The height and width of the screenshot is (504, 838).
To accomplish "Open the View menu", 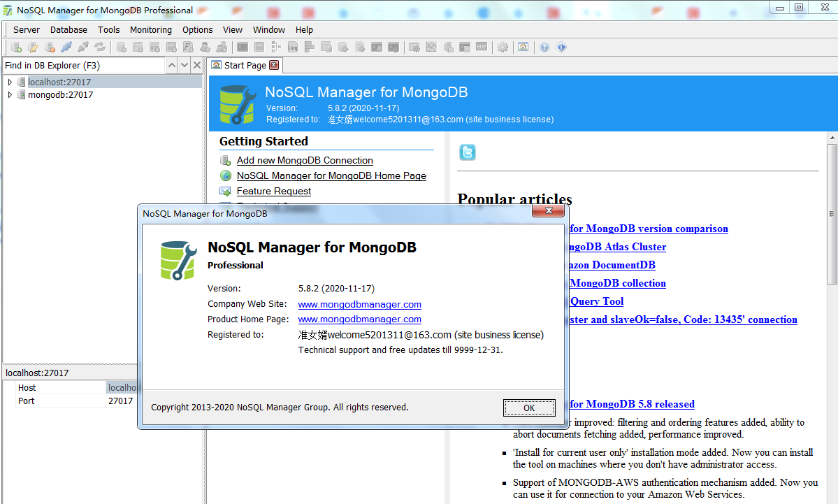I will coord(233,30).
